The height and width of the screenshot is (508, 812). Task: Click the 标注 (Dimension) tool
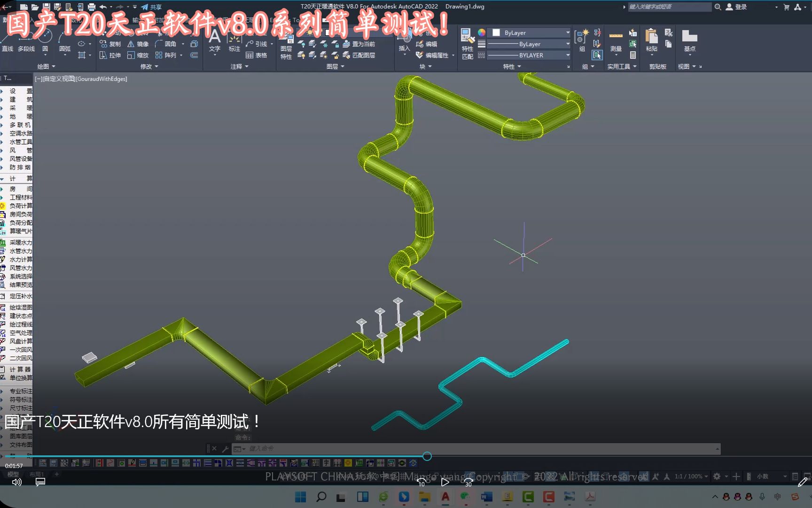coord(234,41)
